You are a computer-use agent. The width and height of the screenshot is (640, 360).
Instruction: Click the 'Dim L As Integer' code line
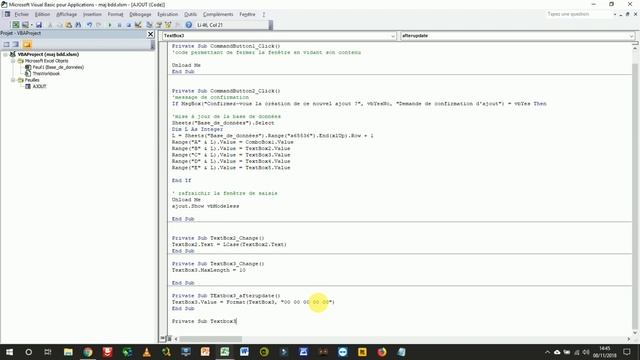coord(197,129)
